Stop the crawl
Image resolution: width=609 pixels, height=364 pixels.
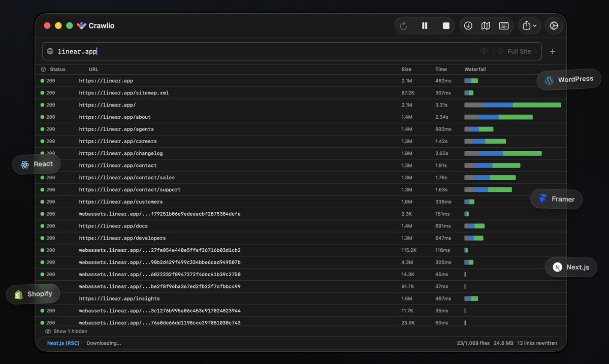point(446,25)
